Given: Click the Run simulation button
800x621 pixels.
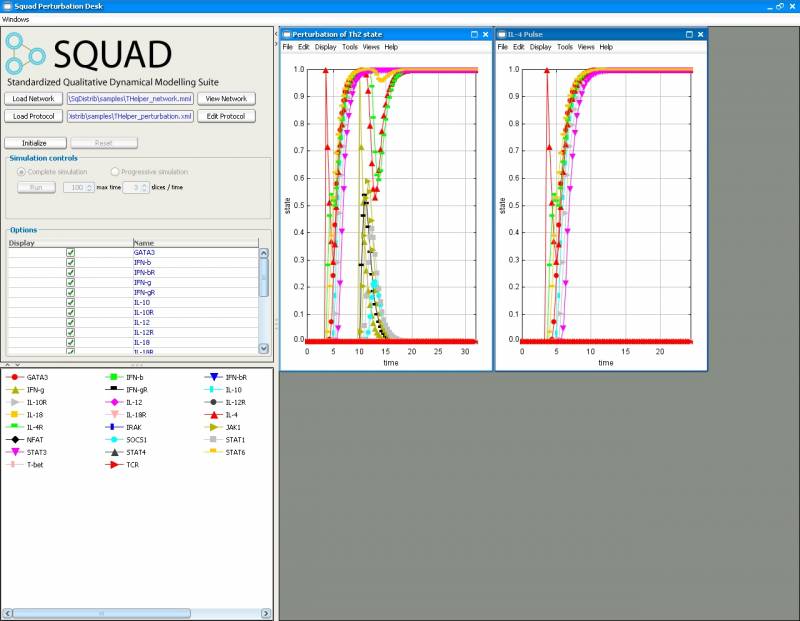Looking at the screenshot, I should 36,188.
